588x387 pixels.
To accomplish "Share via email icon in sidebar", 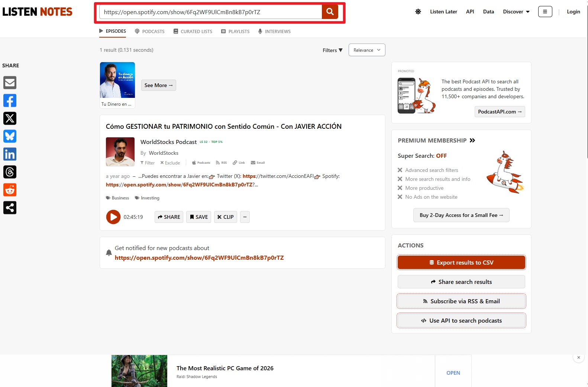I will click(x=10, y=83).
